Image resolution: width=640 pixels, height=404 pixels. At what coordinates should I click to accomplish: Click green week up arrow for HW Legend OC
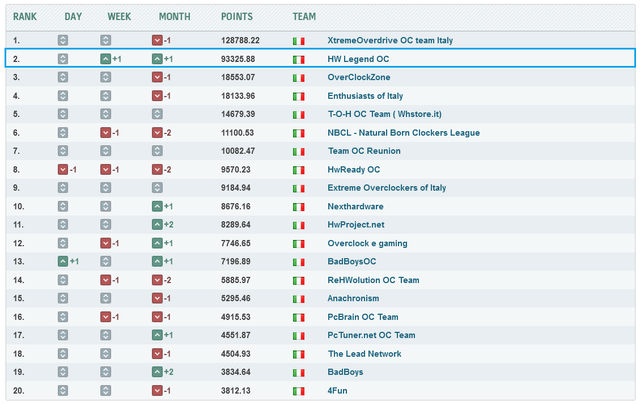105,59
